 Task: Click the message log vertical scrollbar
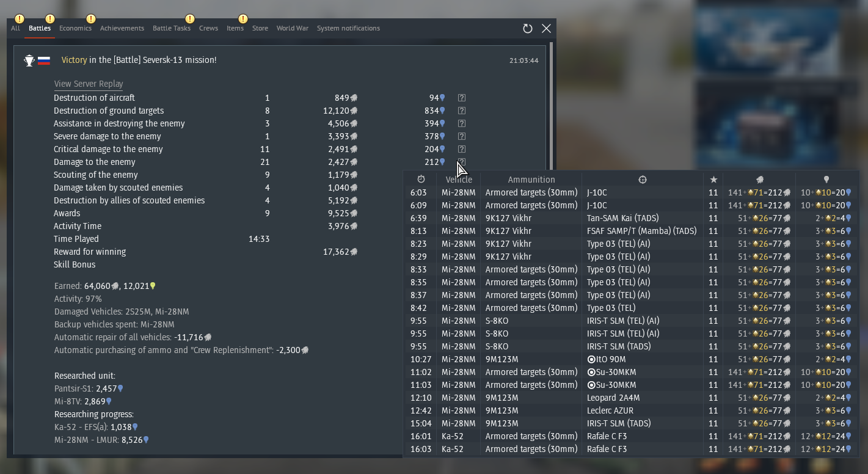point(552,107)
